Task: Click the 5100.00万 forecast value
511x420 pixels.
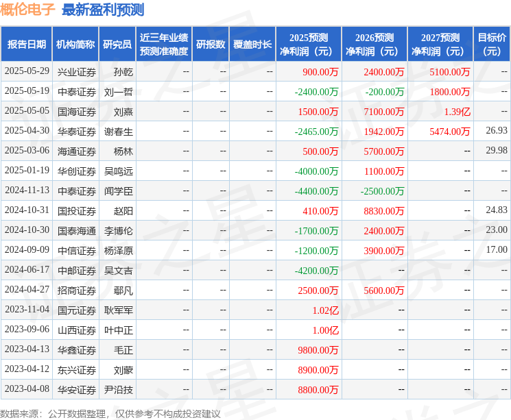Action: (450, 72)
